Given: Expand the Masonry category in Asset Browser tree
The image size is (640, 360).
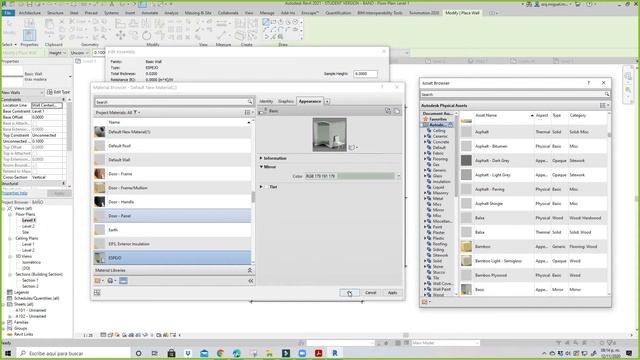Looking at the screenshot, I should point(425,193).
